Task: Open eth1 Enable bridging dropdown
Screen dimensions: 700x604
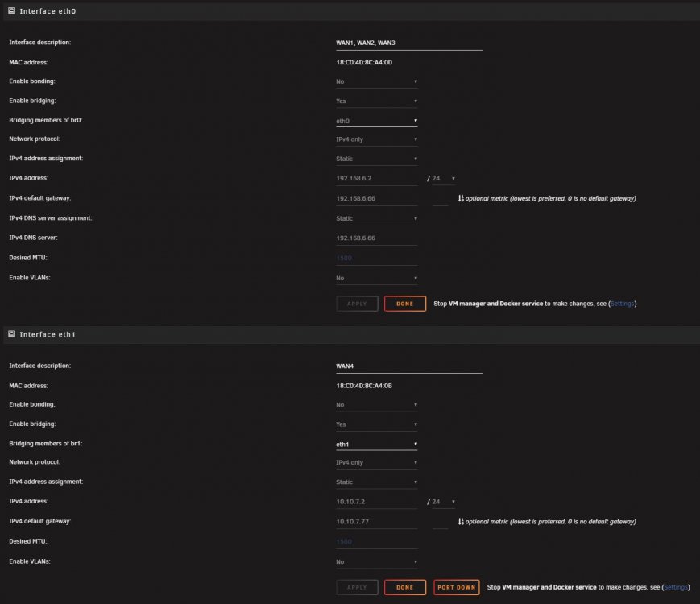Action: click(x=376, y=424)
